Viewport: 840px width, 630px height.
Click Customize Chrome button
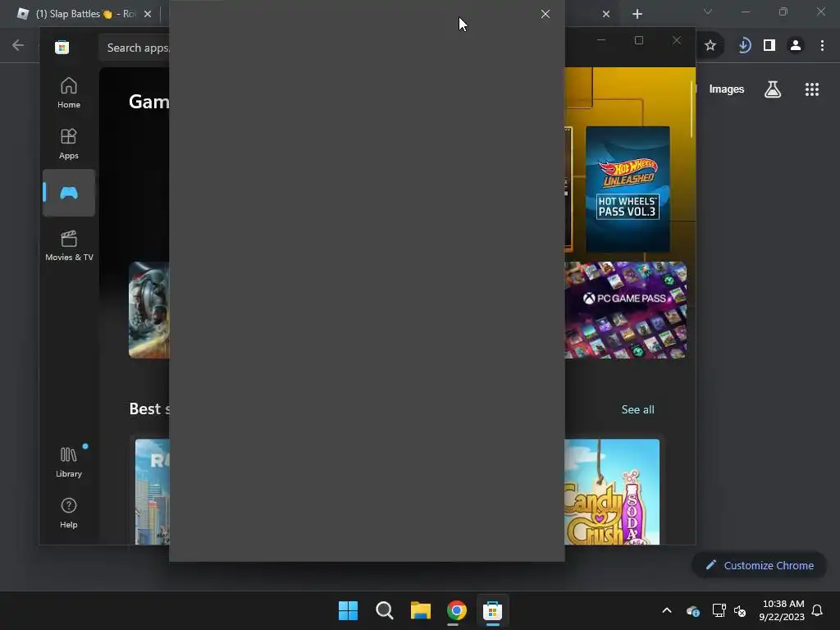[759, 565]
